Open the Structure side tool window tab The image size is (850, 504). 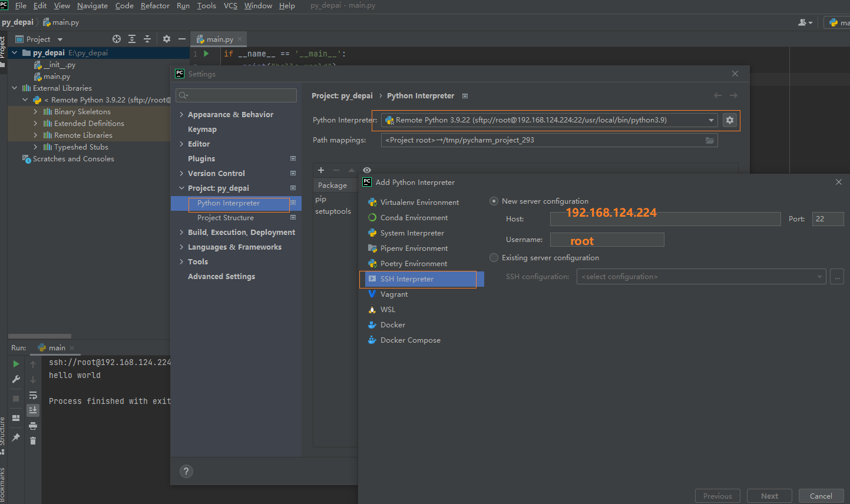pyautogui.click(x=3, y=435)
